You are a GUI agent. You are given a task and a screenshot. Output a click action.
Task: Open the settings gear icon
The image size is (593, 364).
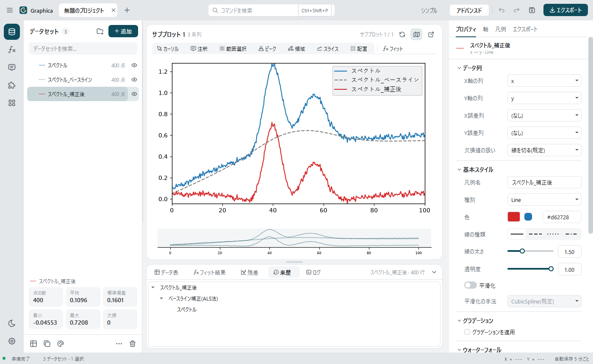pyautogui.click(x=12, y=341)
